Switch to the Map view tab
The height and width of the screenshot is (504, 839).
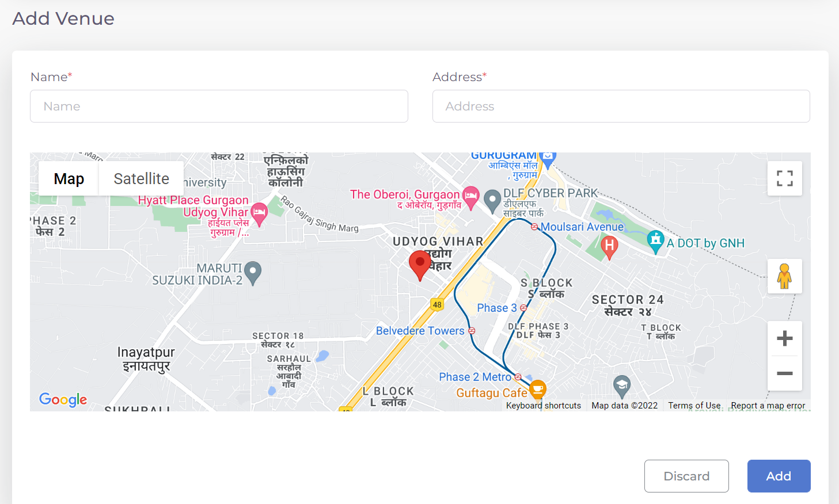click(x=69, y=178)
